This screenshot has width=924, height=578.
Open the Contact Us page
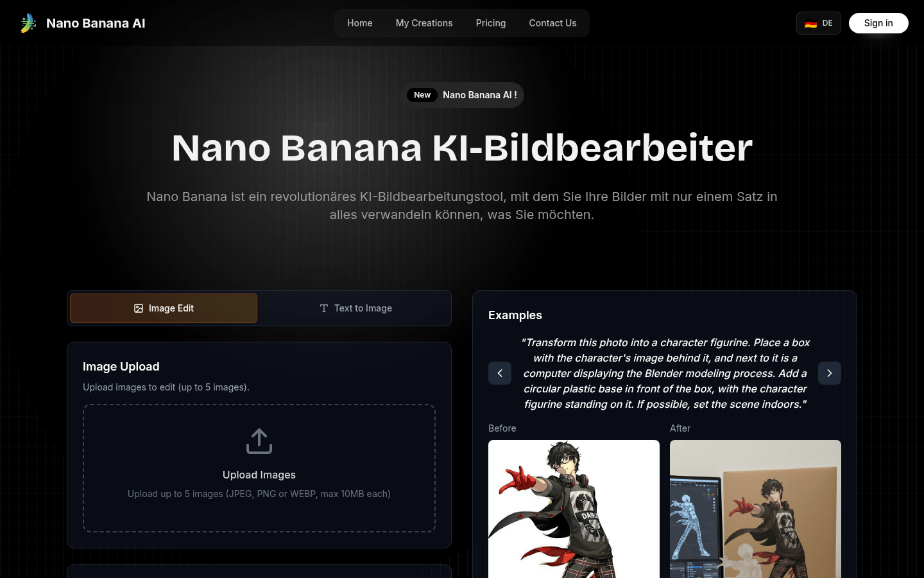[x=552, y=23]
